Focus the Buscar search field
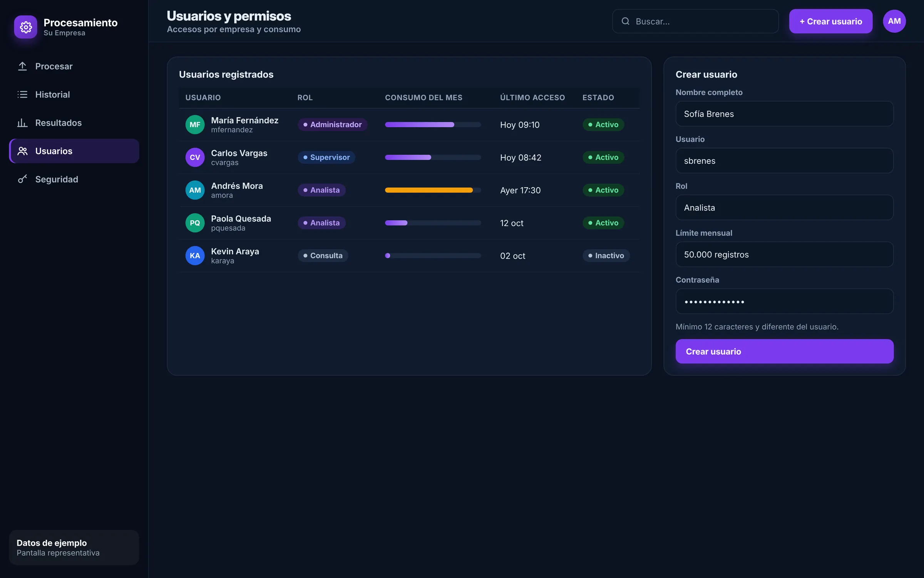The width and height of the screenshot is (924, 578). (695, 21)
